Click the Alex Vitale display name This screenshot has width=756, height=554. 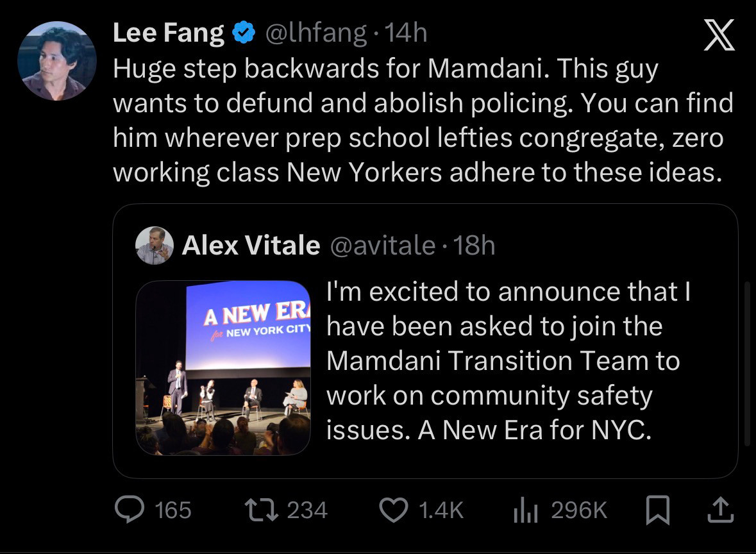[x=251, y=245]
